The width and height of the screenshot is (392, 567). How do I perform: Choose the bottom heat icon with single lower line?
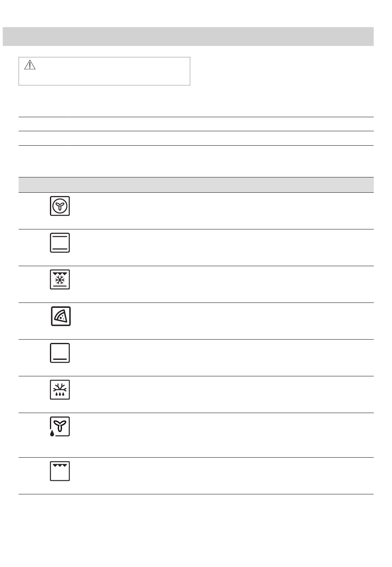click(x=60, y=353)
